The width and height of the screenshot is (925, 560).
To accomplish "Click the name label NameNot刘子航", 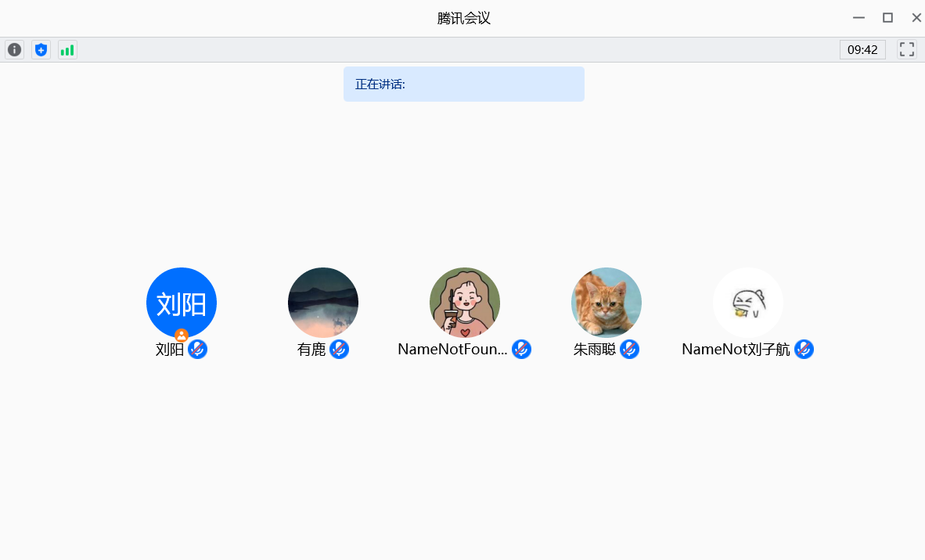I will 736,350.
